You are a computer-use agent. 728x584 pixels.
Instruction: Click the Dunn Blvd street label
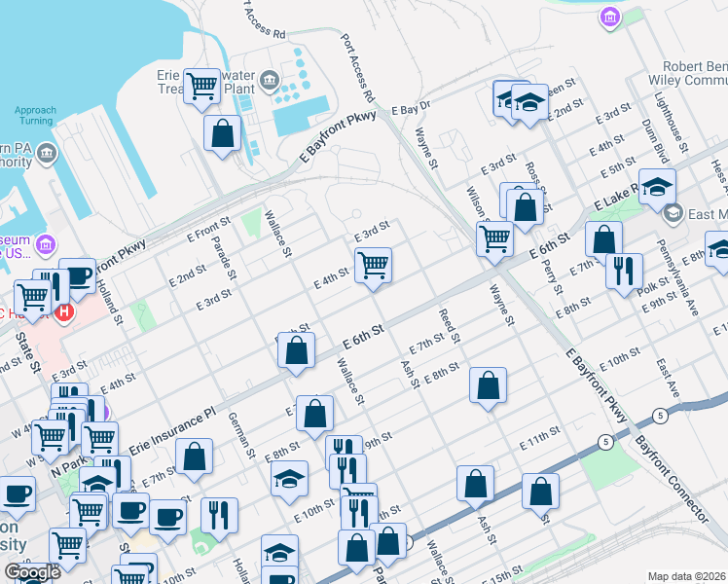pyautogui.click(x=655, y=141)
